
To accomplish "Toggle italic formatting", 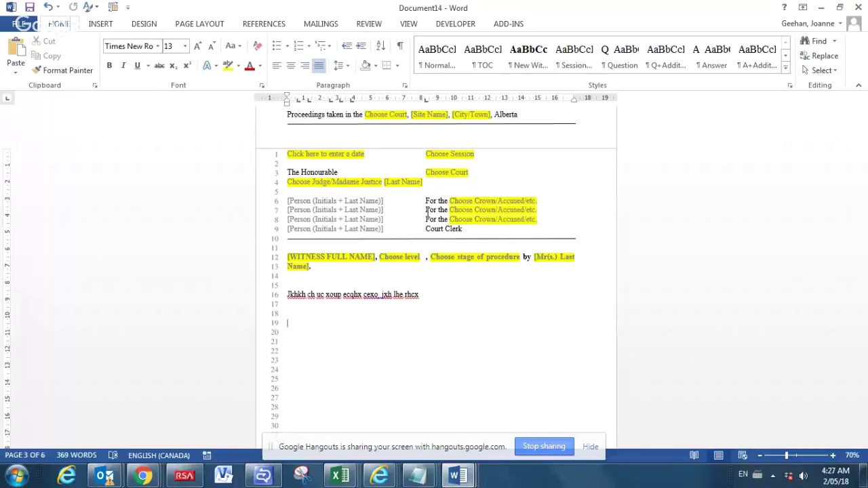I will (x=123, y=66).
